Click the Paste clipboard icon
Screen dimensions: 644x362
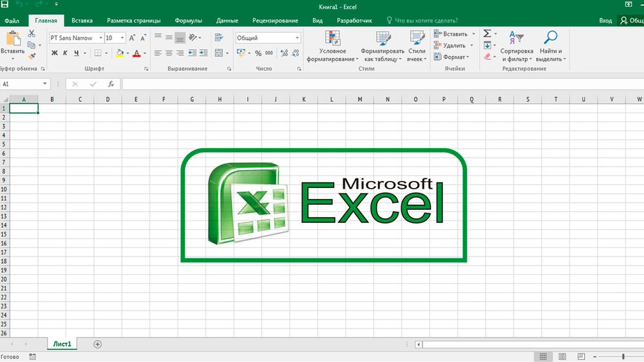[13, 39]
